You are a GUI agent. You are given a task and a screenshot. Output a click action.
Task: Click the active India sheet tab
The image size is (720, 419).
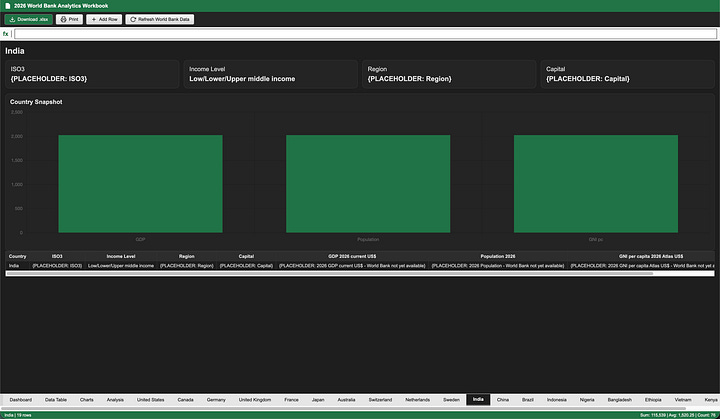(478, 400)
